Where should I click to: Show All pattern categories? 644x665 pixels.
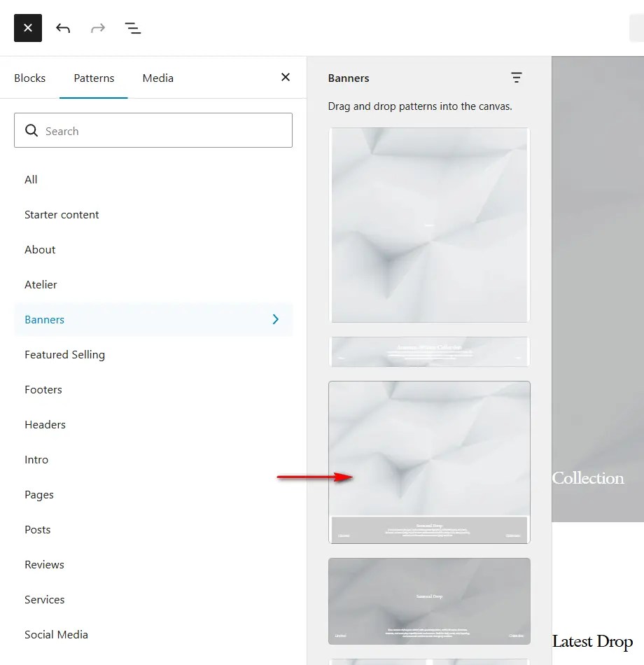click(x=153, y=179)
